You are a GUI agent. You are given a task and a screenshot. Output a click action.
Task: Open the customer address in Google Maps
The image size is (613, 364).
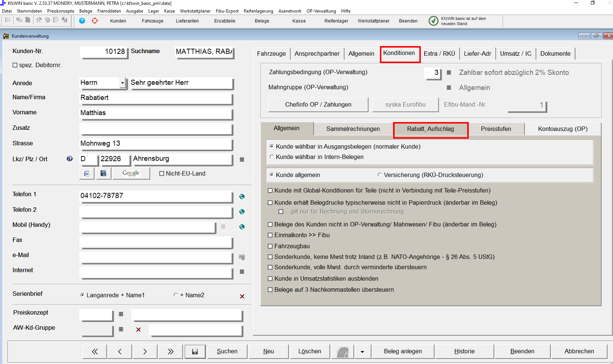click(x=131, y=173)
